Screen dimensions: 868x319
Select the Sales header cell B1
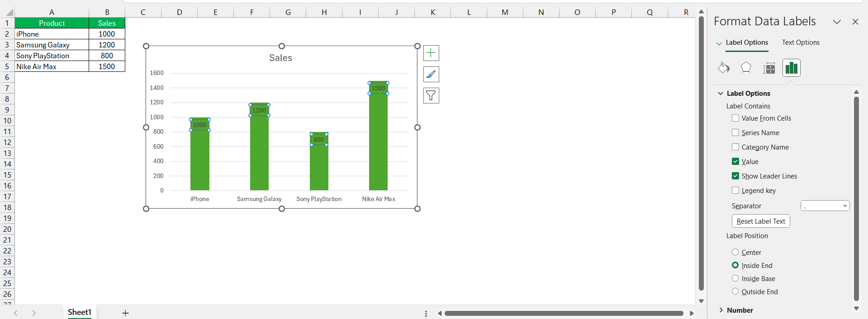(107, 23)
